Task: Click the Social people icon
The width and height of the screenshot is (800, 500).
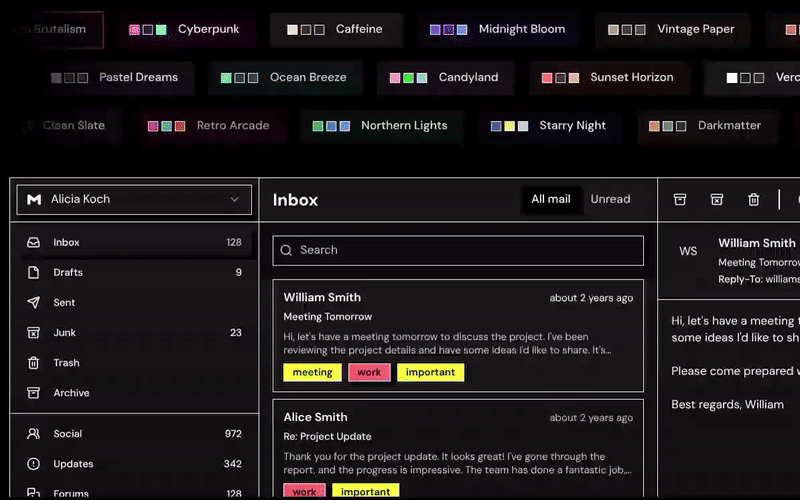Action: (x=33, y=434)
